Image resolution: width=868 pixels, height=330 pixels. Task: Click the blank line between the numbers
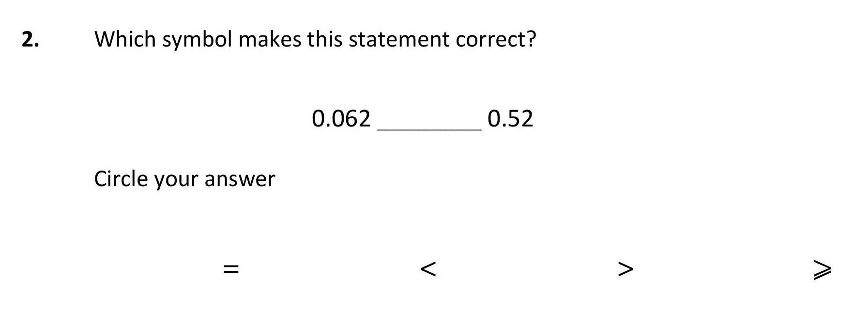[x=429, y=129]
